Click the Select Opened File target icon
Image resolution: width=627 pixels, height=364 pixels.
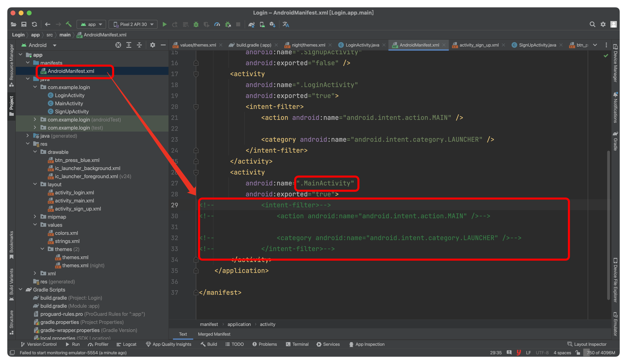tap(118, 45)
